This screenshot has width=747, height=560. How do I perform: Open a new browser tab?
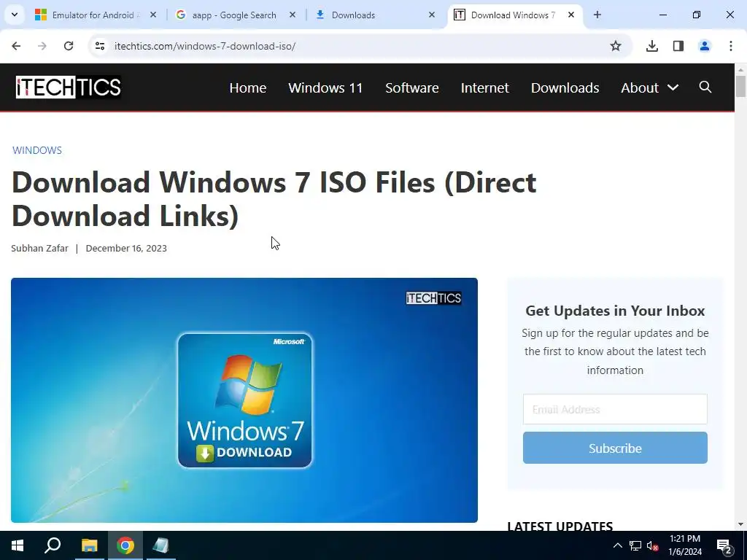coord(597,15)
